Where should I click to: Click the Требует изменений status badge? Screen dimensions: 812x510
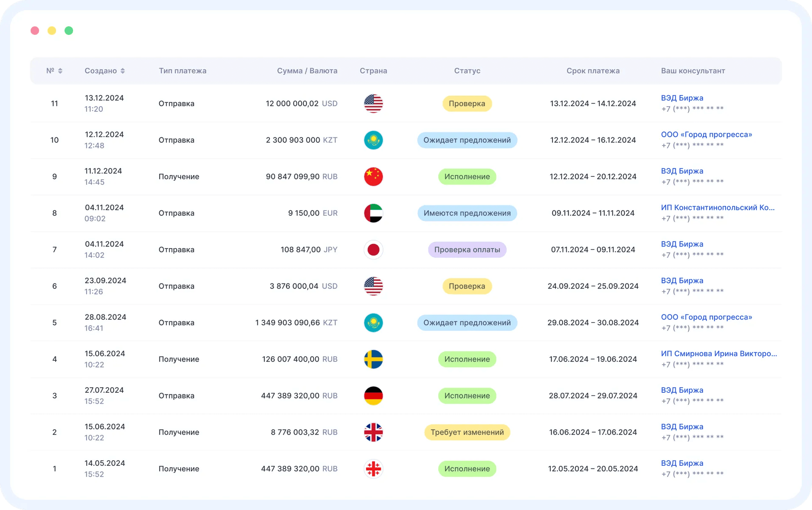(x=467, y=433)
